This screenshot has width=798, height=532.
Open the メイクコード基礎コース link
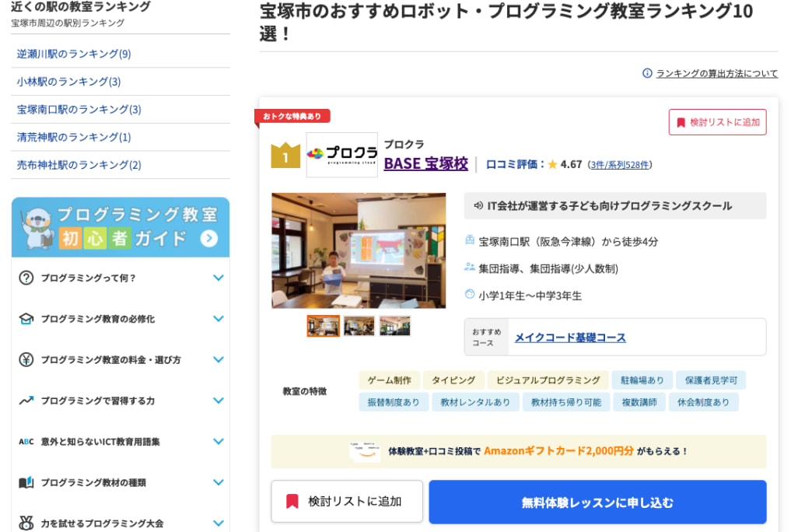coord(570,338)
